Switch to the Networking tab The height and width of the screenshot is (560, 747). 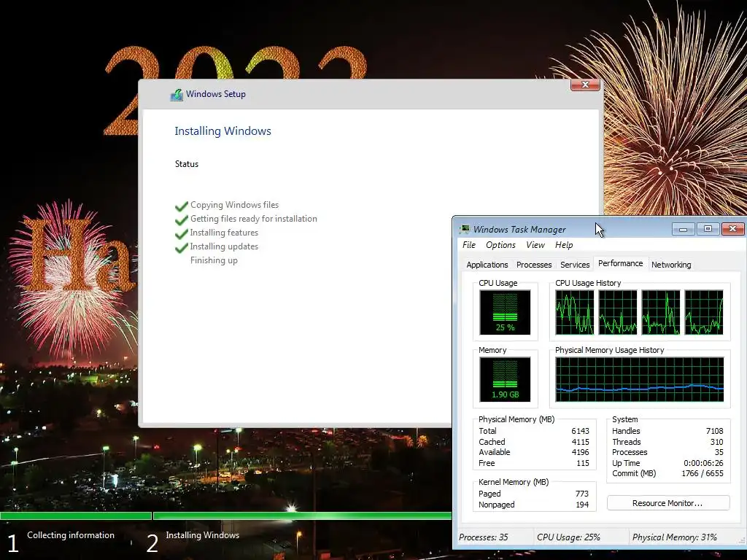(x=671, y=265)
